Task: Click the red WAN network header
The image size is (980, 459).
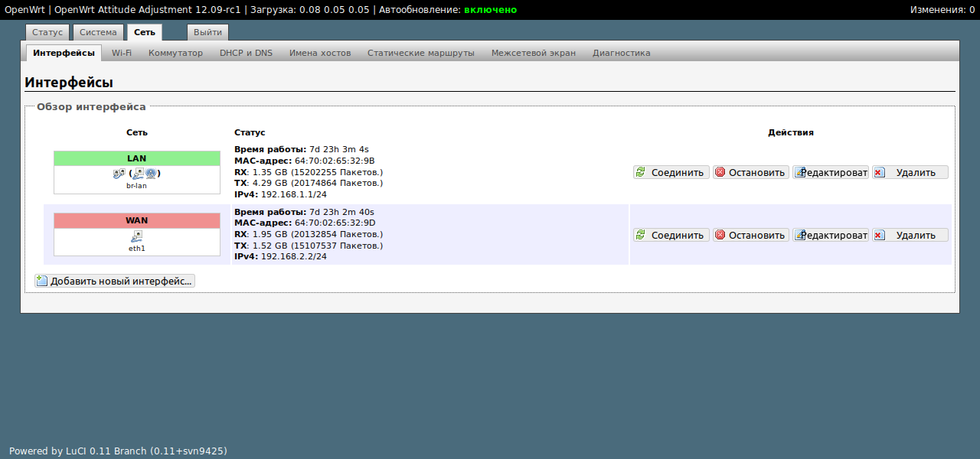Action: point(137,220)
